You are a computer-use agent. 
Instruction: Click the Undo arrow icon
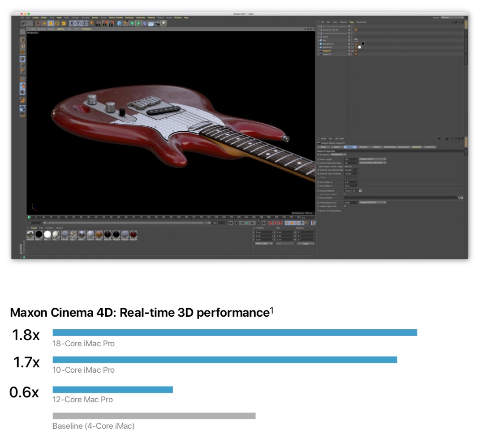[24, 23]
